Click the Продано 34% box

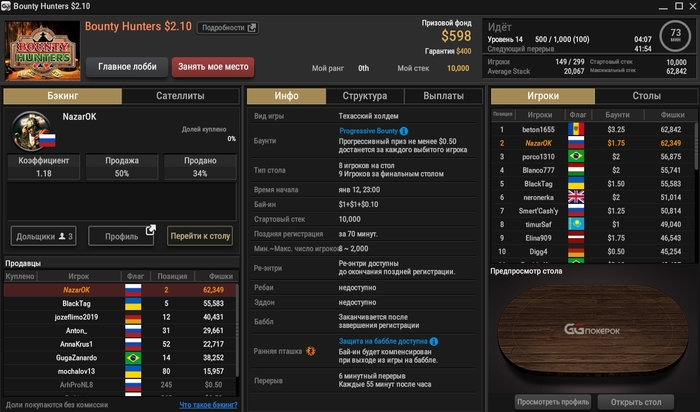pos(200,167)
